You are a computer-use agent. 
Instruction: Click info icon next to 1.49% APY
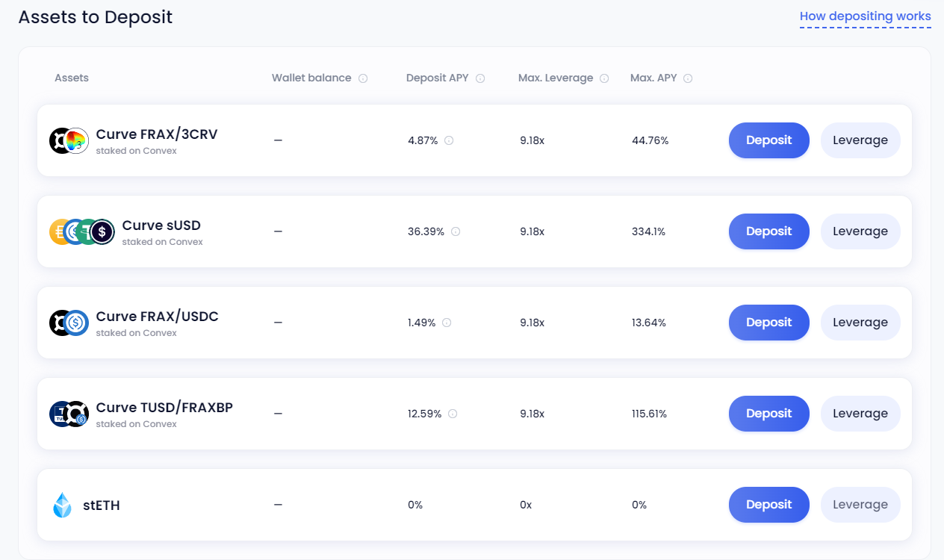[447, 323]
